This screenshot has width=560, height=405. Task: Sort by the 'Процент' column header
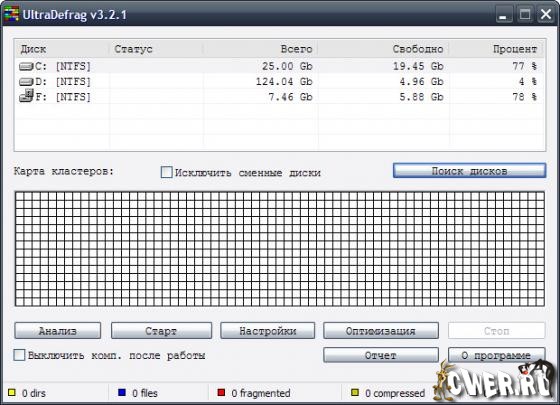[x=496, y=49]
